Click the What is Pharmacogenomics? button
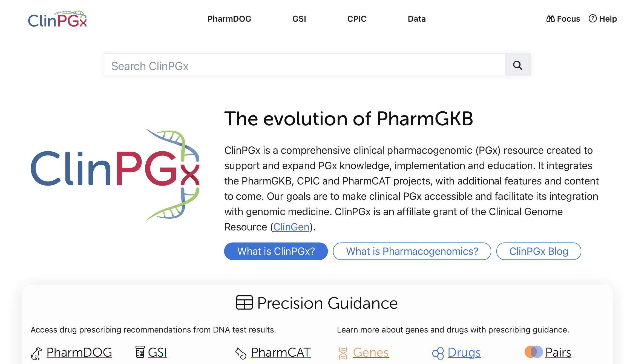The height and width of the screenshot is (364, 627). point(412,251)
